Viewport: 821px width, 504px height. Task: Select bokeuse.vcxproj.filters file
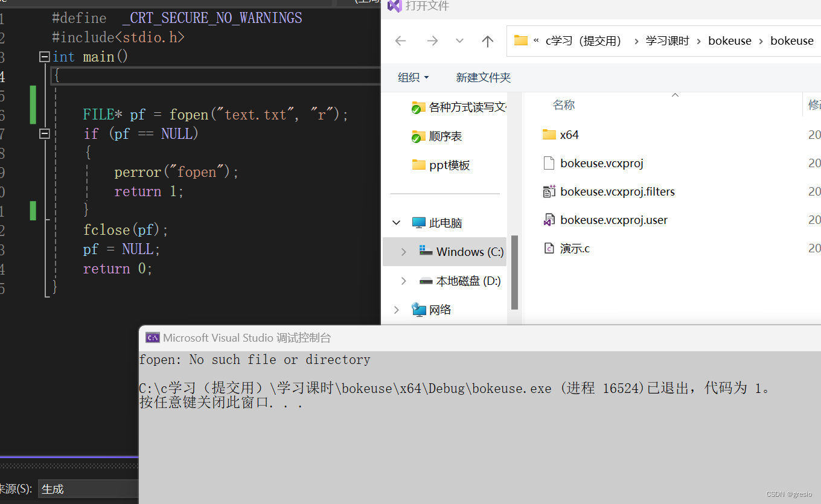(617, 191)
